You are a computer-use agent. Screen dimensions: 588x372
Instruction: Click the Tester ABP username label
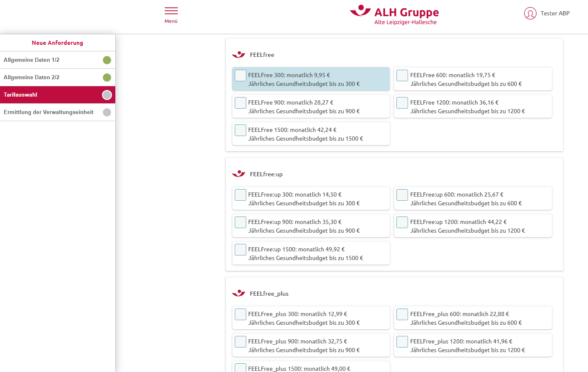click(x=555, y=13)
